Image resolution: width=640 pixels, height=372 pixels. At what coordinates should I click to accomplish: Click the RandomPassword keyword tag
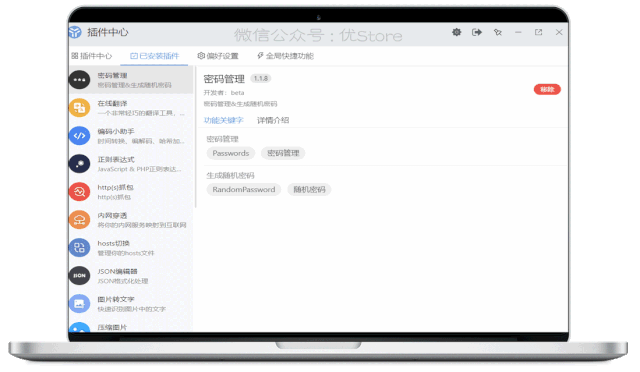[244, 189]
